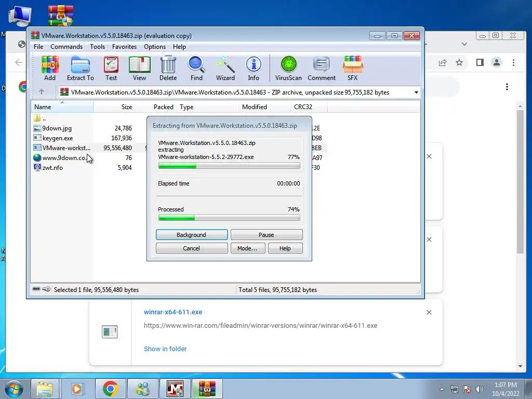Open the Favorites menu
Screen dimensions: 532x399
124,46
